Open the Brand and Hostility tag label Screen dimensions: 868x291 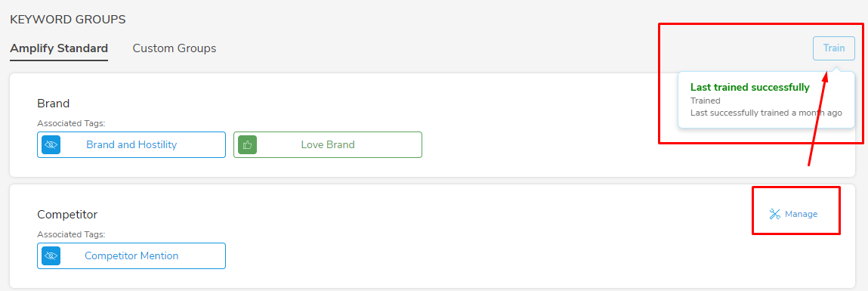coord(131,144)
